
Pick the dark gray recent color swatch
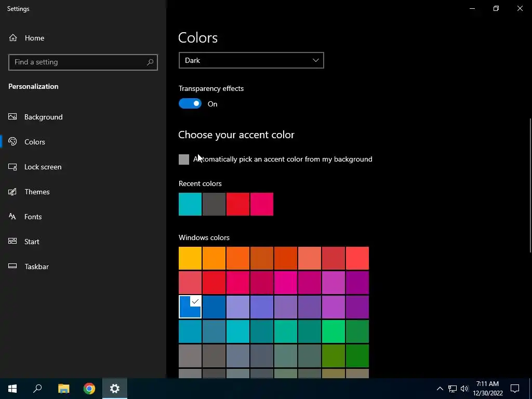point(214,204)
